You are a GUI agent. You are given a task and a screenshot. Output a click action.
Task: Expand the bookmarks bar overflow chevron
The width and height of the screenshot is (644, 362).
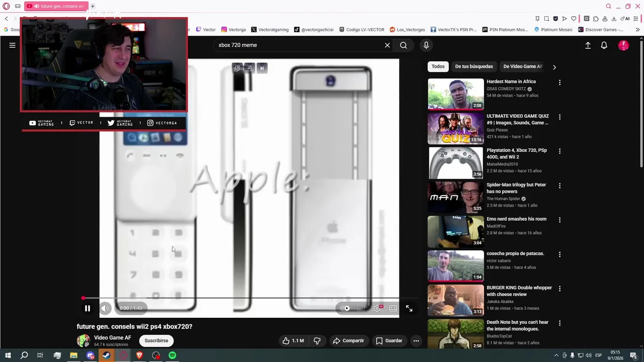[x=637, y=30]
